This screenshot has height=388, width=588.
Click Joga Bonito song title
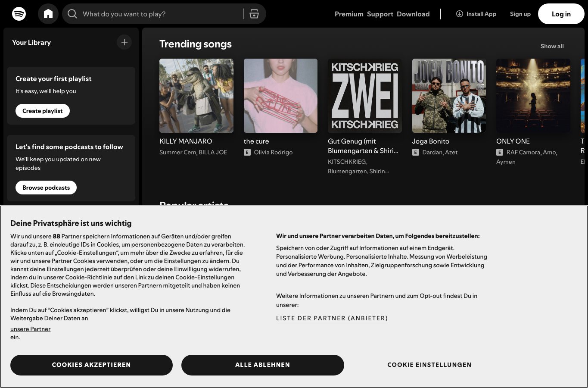pos(431,141)
